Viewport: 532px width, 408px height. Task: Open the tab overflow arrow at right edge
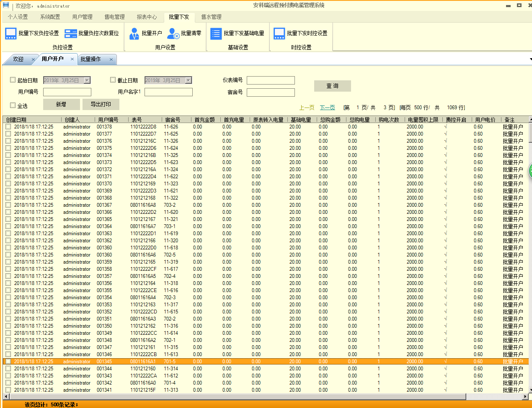(x=530, y=59)
